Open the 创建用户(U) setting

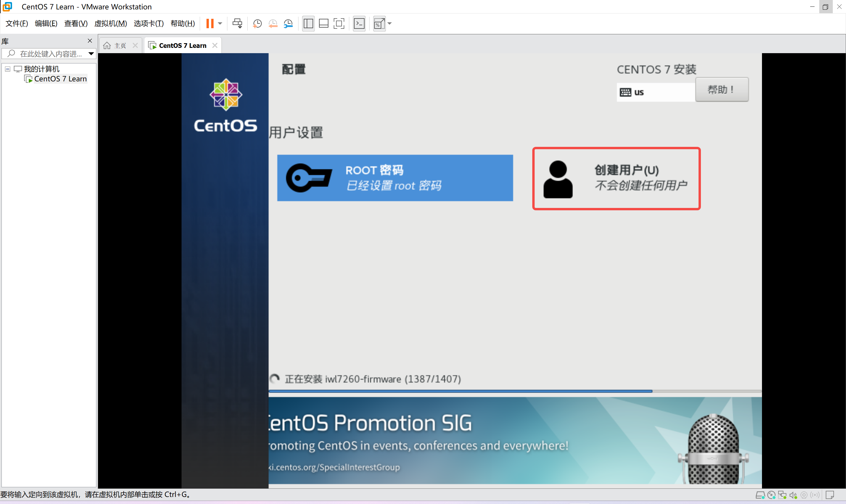click(x=616, y=179)
